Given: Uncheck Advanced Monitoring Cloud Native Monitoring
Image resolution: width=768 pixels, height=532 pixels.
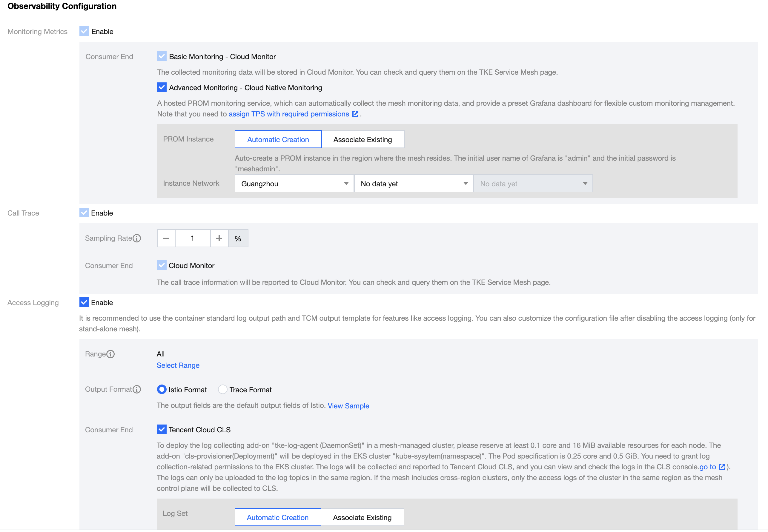Looking at the screenshot, I should point(162,88).
